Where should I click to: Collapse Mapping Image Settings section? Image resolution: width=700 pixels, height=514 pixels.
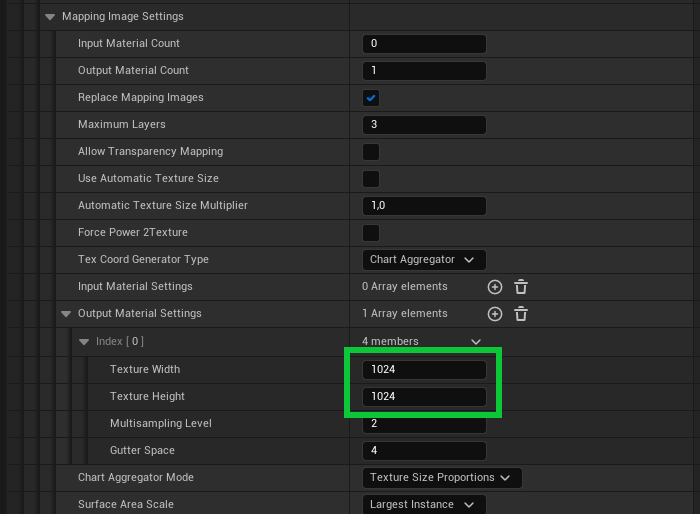click(50, 17)
